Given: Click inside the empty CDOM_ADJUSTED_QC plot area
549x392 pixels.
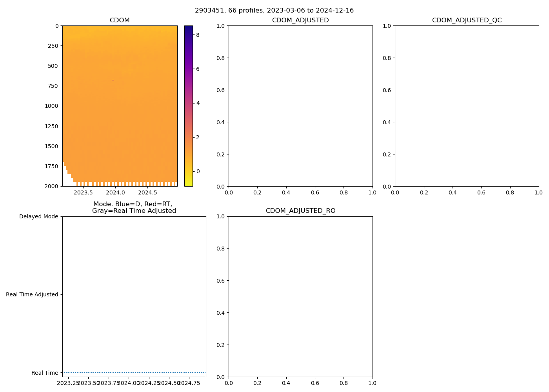Looking at the screenshot, I should pos(467,106).
